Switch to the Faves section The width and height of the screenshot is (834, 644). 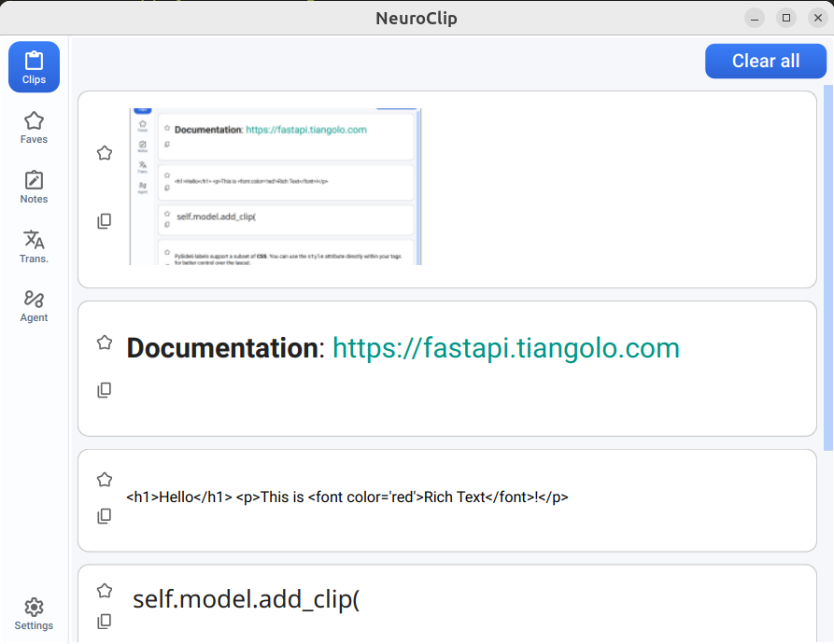click(34, 128)
